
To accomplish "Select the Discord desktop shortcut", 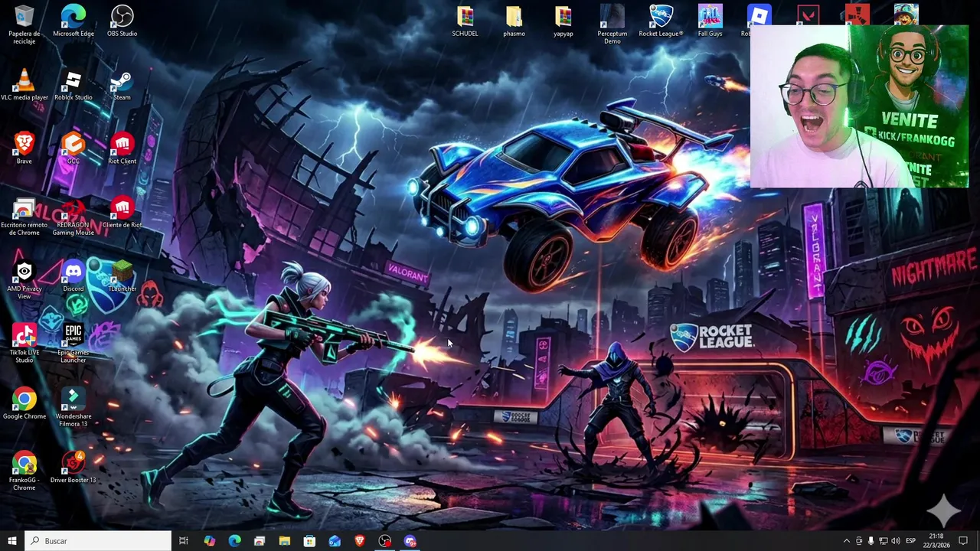I will click(73, 275).
